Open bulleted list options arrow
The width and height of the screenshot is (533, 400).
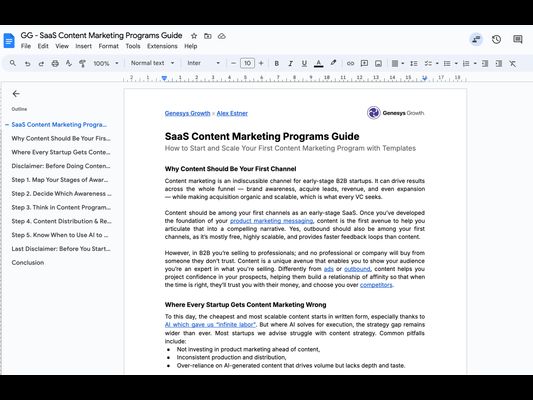(456, 64)
